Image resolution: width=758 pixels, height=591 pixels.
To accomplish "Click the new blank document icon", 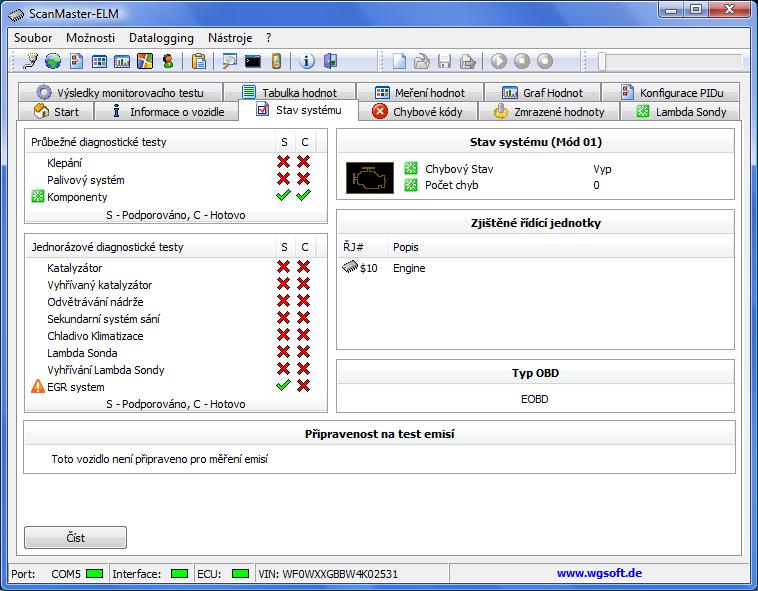I will tap(399, 61).
